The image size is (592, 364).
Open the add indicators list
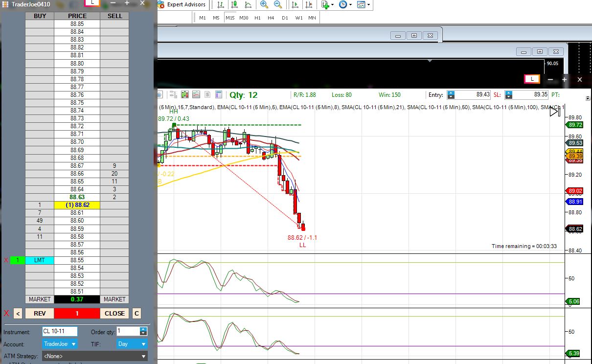point(328,4)
